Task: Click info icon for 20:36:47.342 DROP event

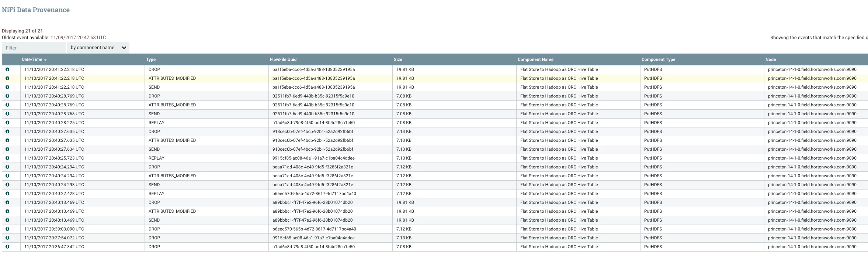Action: (7, 247)
